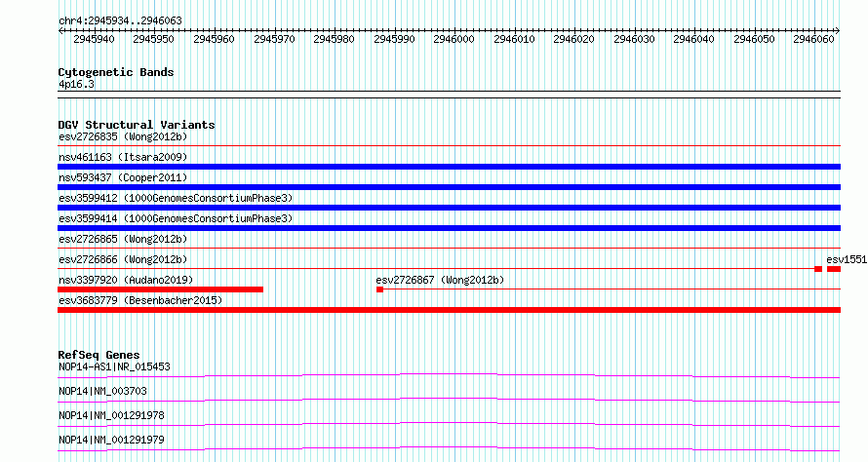
Task: Select the Cytogenetic Bands track title
Action: [116, 72]
